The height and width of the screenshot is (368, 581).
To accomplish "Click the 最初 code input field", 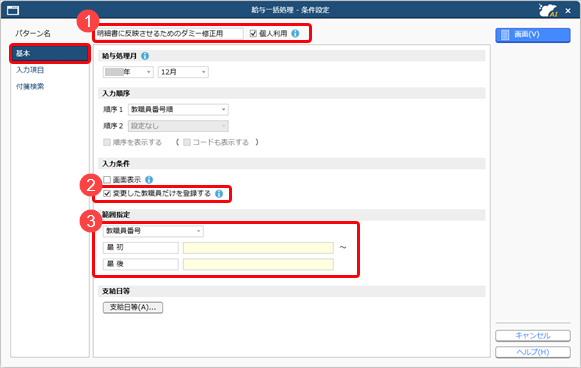I will [x=141, y=248].
